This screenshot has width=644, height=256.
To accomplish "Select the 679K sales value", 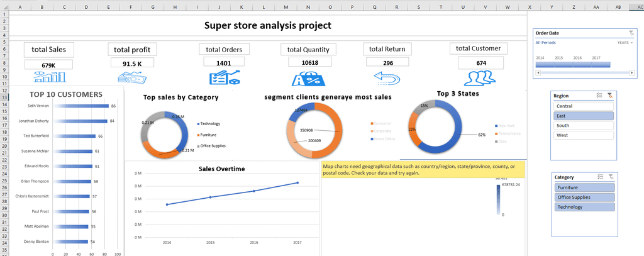I will pos(48,65).
